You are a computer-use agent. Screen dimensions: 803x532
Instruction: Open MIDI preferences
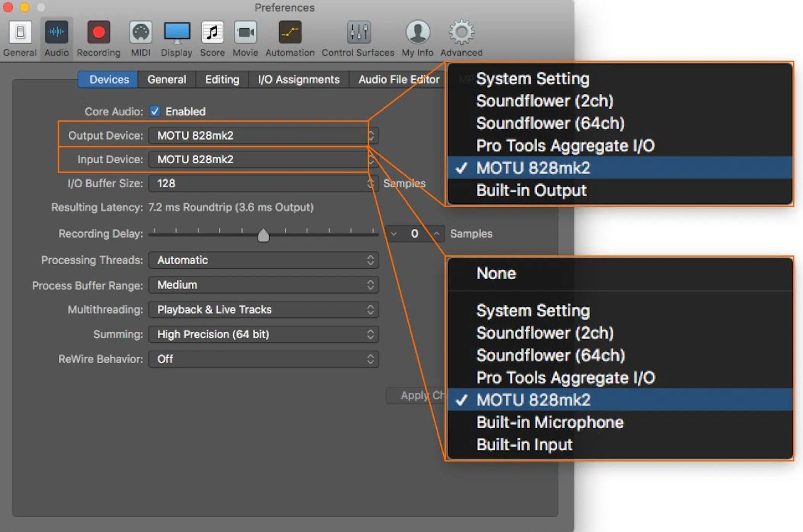click(140, 36)
